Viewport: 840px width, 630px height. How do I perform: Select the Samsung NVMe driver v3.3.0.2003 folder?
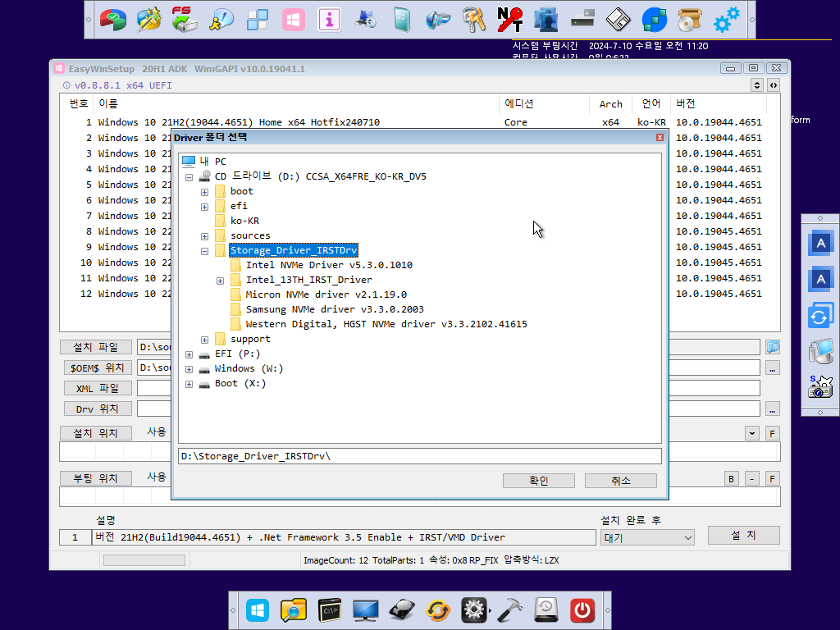pos(335,309)
